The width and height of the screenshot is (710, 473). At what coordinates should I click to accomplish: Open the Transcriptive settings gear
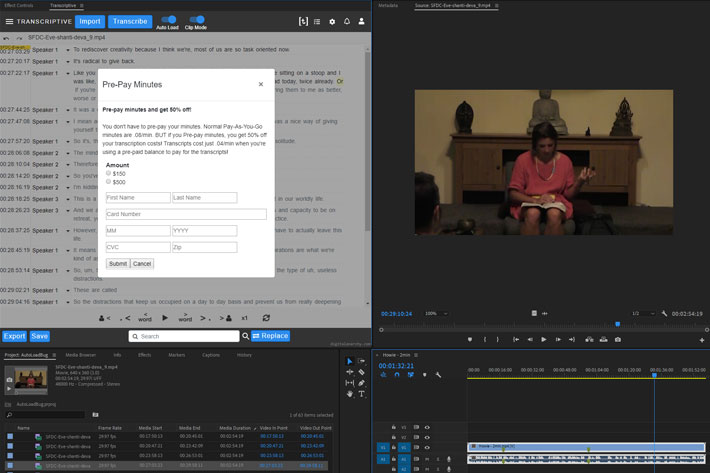tap(332, 21)
